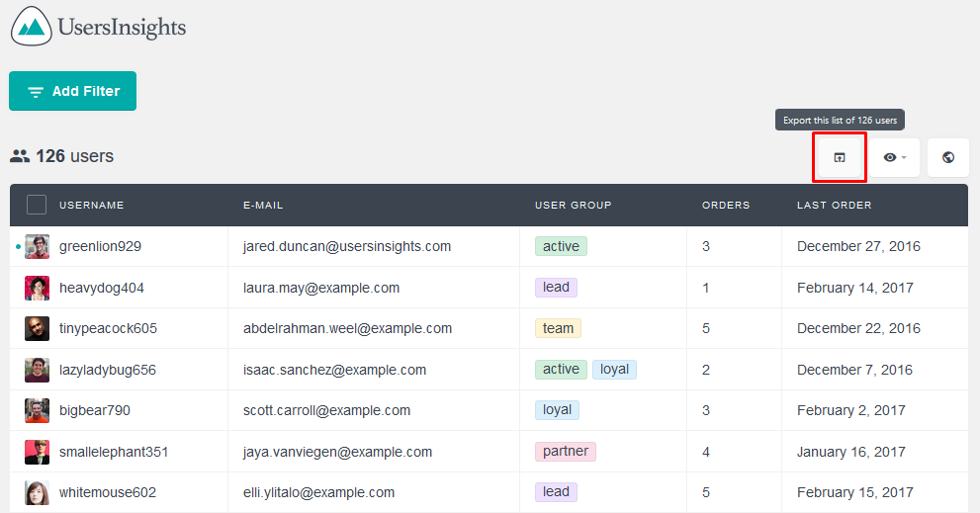Sort by the Orders column header
This screenshot has height=513, width=980.
tap(726, 205)
